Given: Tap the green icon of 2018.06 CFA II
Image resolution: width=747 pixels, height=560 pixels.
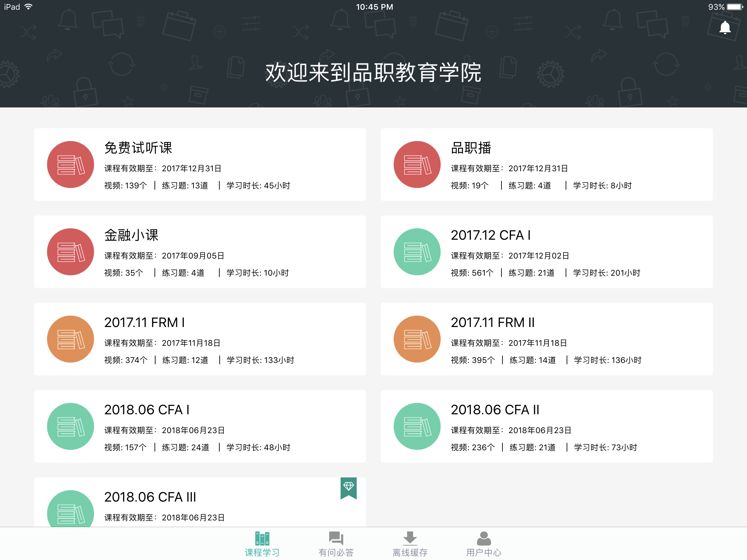Looking at the screenshot, I should coord(417,426).
